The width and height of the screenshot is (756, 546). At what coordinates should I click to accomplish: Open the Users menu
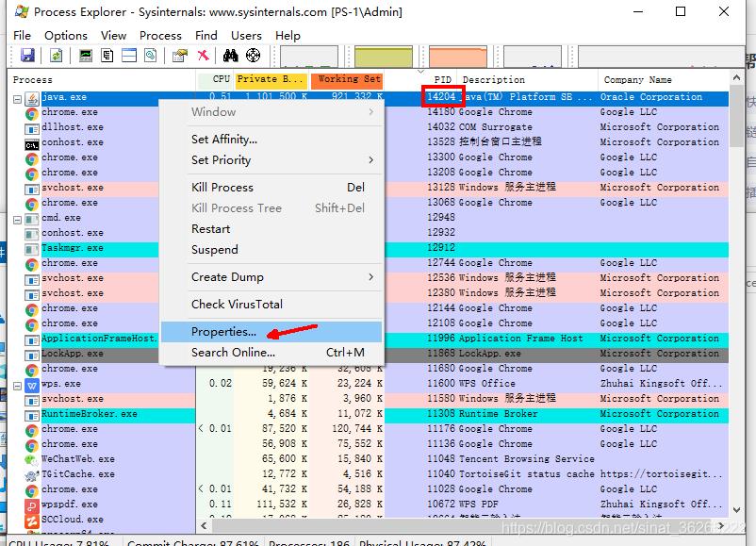(246, 36)
